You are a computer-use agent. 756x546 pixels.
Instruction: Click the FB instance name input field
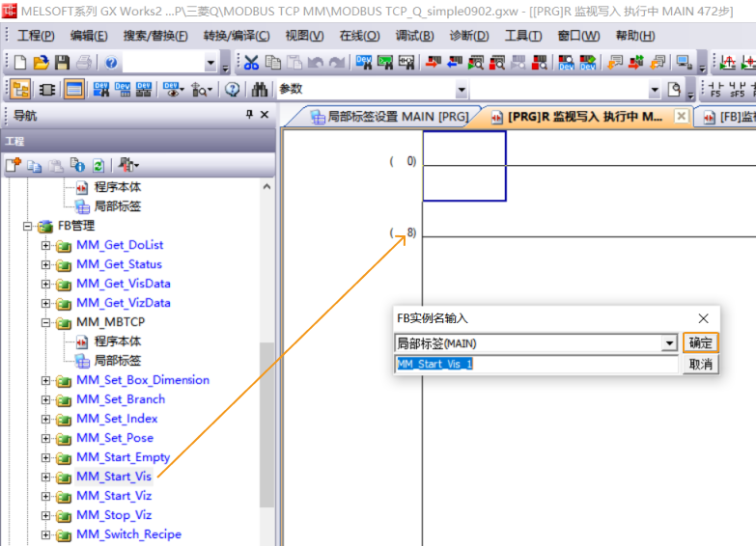tap(536, 364)
